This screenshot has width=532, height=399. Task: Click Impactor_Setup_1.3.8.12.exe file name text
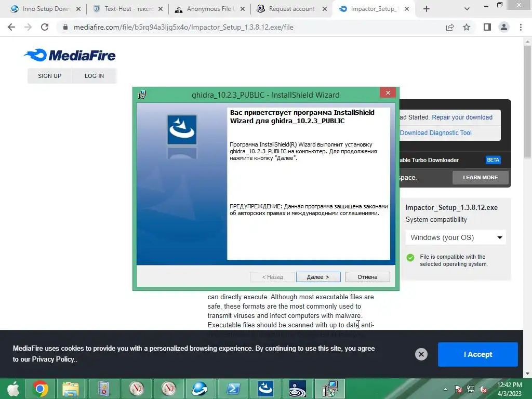451,207
